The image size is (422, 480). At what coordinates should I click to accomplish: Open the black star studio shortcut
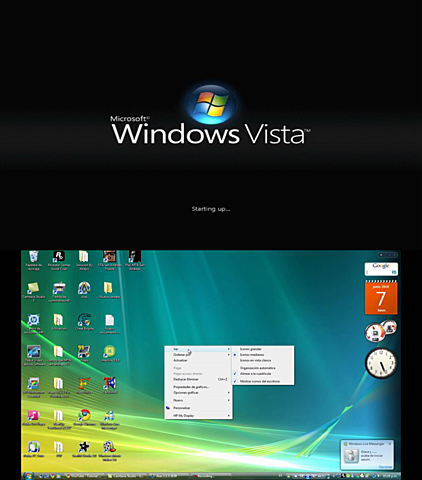pos(84,448)
